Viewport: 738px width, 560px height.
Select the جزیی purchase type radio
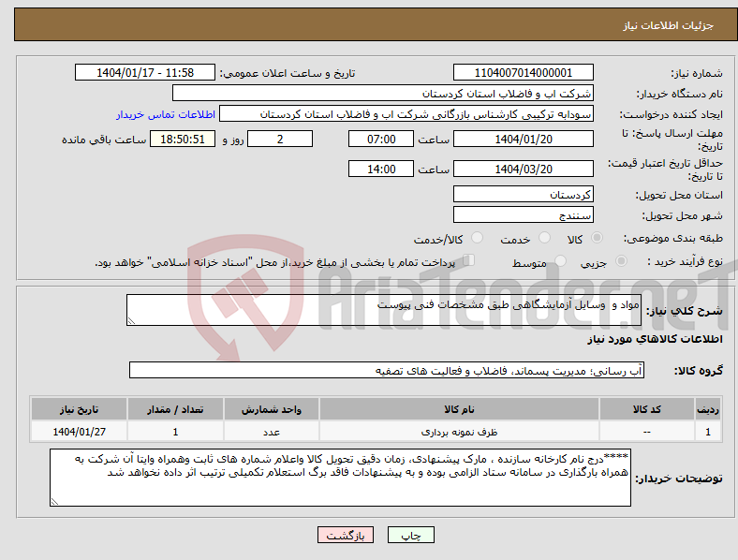[621, 260]
